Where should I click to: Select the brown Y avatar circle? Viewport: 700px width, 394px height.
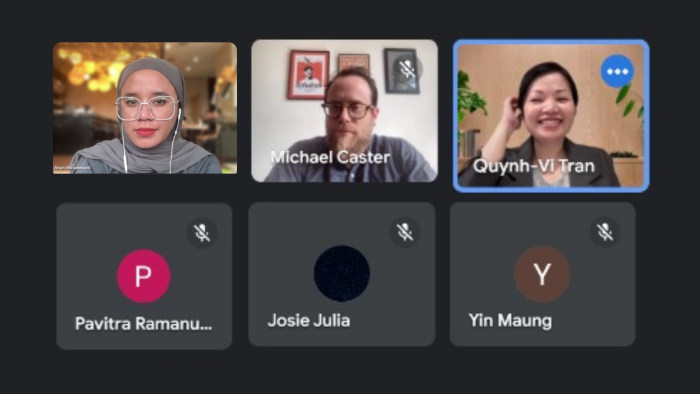(542, 274)
